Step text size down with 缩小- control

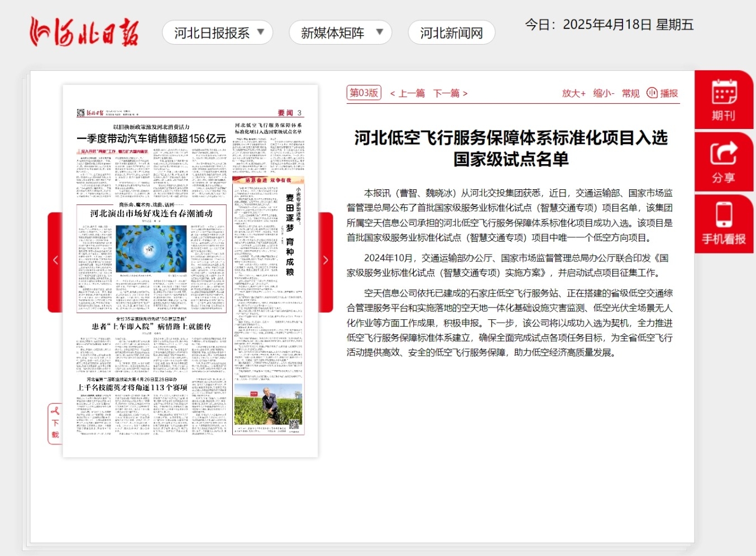click(x=603, y=93)
